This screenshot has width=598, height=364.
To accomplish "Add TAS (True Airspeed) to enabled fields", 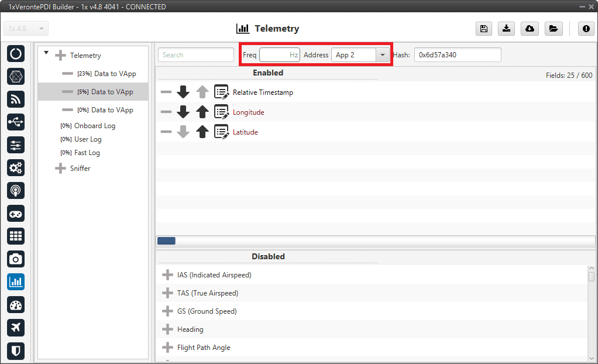I will [x=167, y=293].
